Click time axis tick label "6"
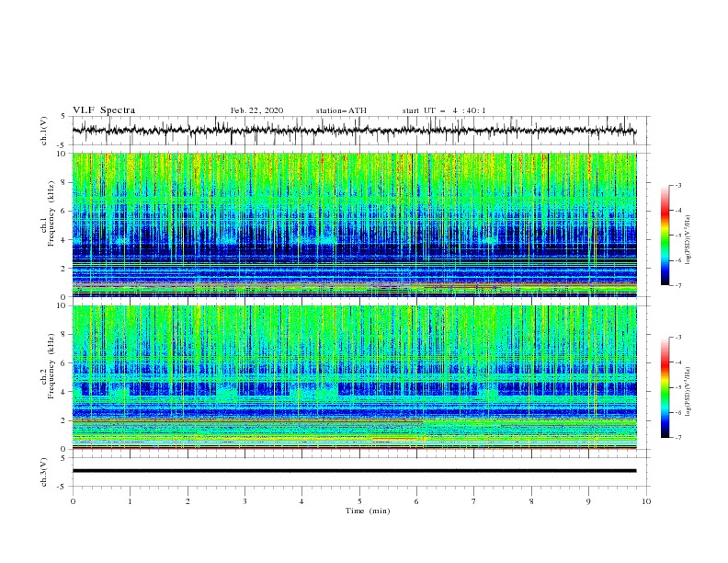The width and height of the screenshot is (728, 563). [x=416, y=501]
